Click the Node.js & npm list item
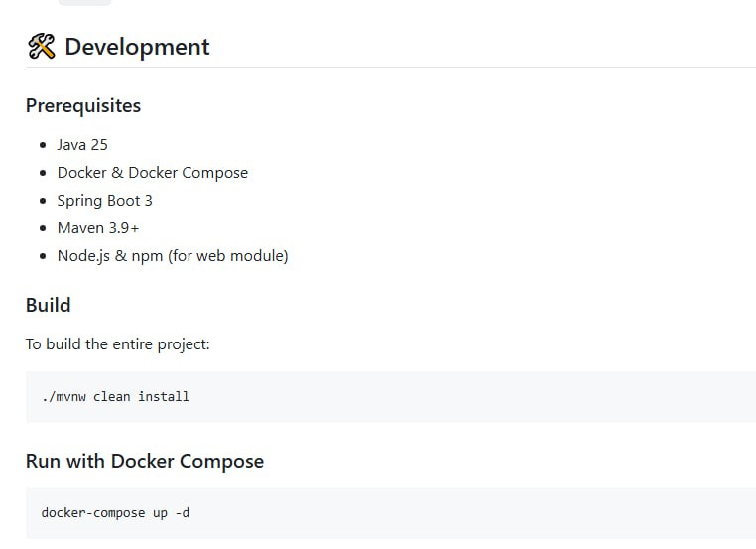Image resolution: width=756 pixels, height=549 pixels. click(172, 256)
